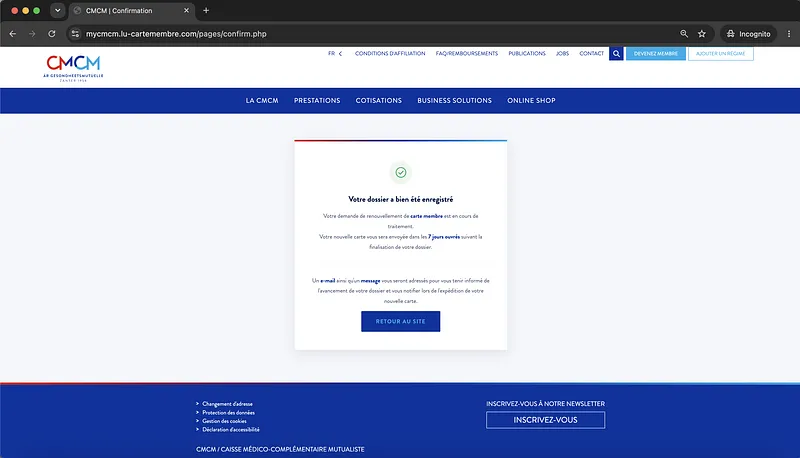This screenshot has width=800, height=458.
Task: Open the Publications link
Action: [527, 53]
